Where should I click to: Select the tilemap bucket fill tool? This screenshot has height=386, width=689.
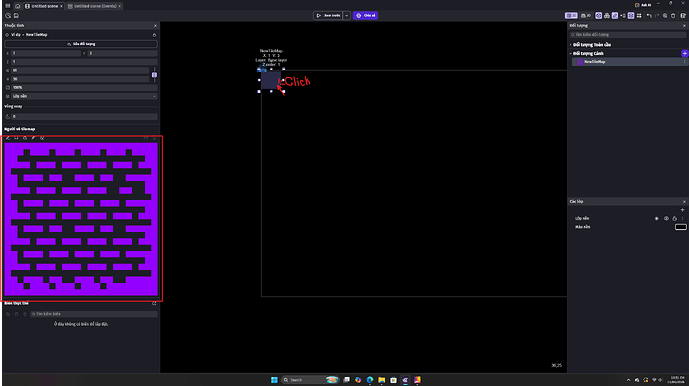pyautogui.click(x=25, y=138)
